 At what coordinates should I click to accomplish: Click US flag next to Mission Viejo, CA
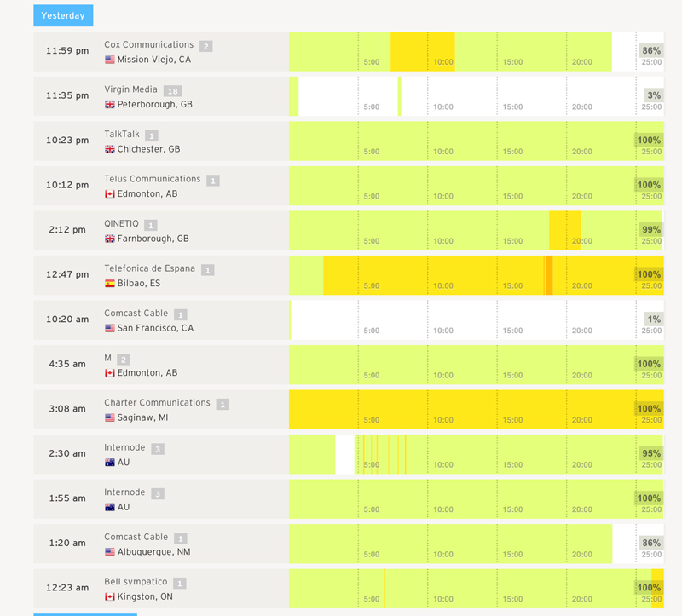tap(110, 60)
